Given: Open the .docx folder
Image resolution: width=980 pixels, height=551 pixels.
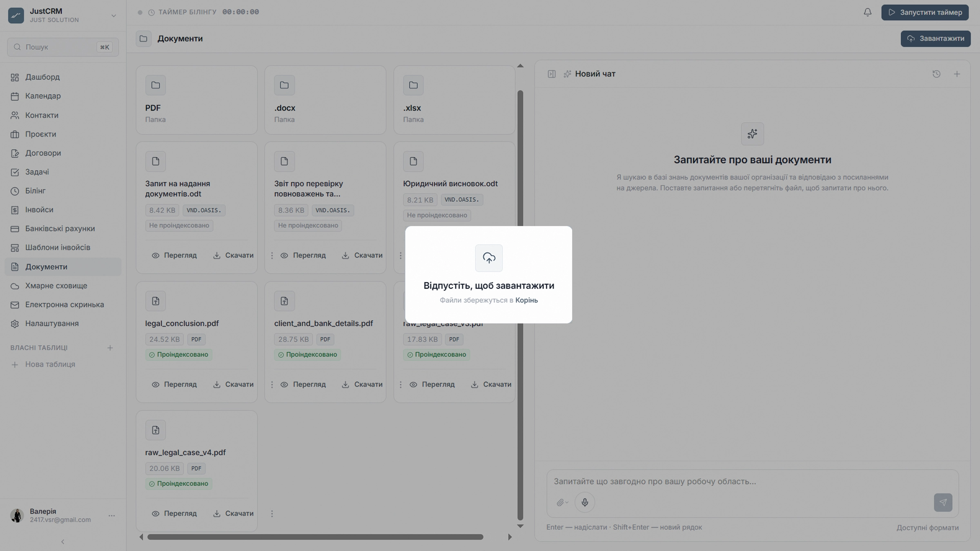Looking at the screenshot, I should click(325, 100).
